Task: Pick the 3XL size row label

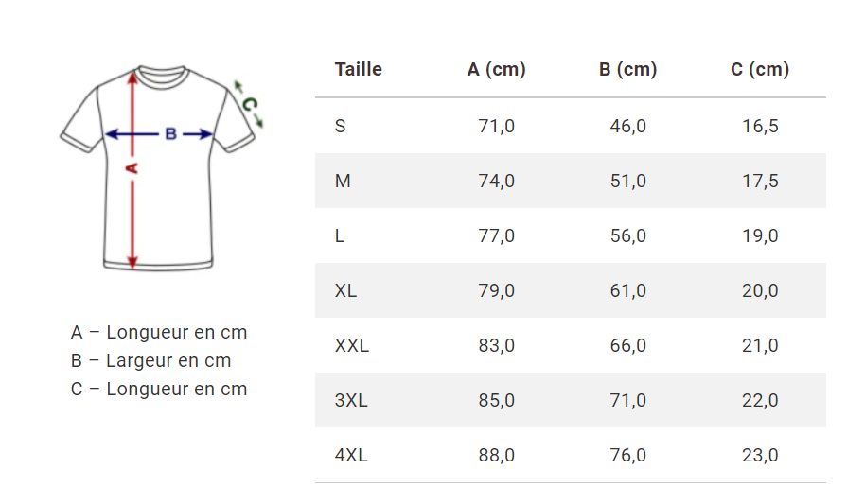Action: coord(351,400)
